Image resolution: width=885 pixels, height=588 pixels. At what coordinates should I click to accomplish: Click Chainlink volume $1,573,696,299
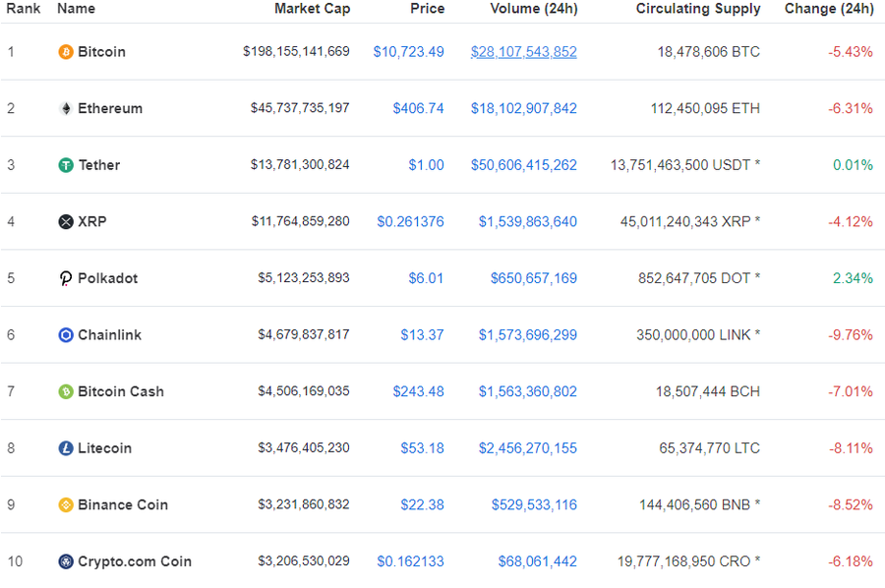pos(528,335)
